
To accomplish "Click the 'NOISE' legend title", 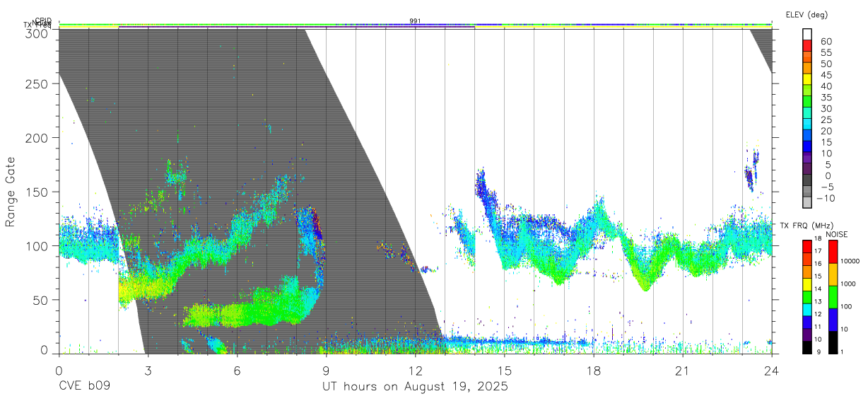I will (835, 234).
